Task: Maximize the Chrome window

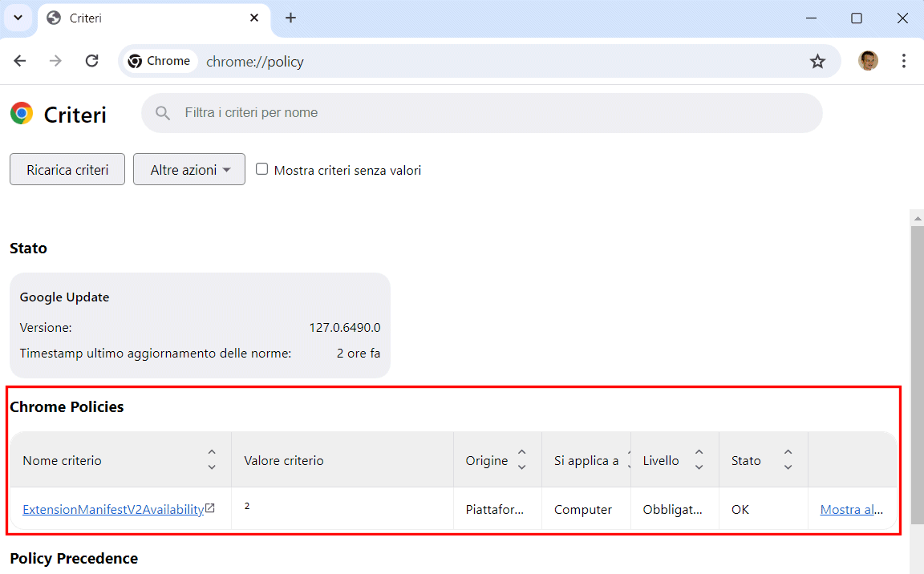Action: point(857,18)
